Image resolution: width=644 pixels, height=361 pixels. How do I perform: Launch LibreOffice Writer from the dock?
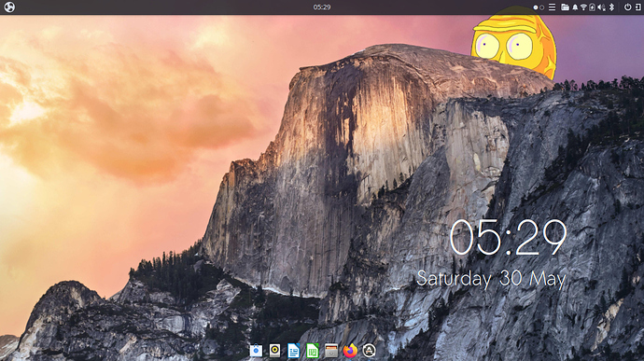tap(294, 351)
